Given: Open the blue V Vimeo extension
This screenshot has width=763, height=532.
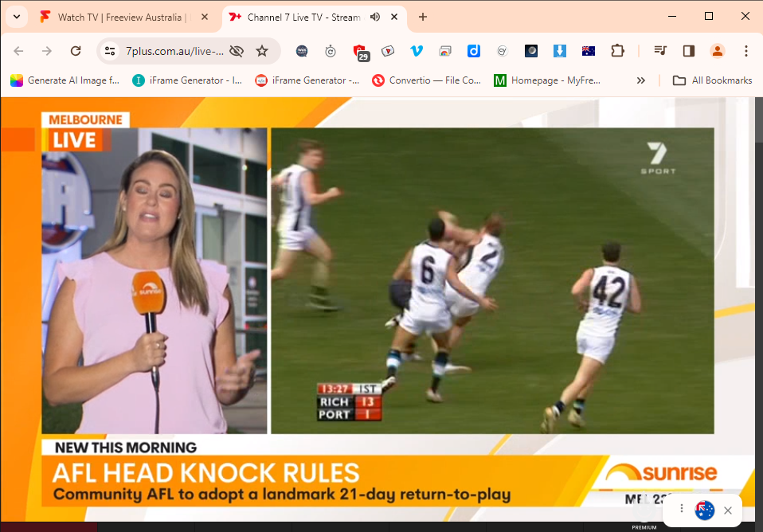Looking at the screenshot, I should point(417,51).
